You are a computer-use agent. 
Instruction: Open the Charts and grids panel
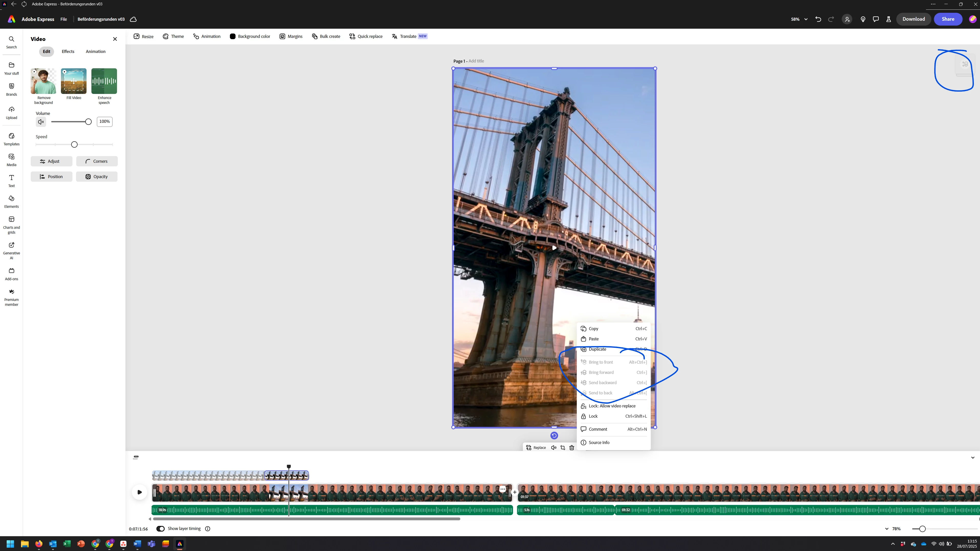(12, 224)
